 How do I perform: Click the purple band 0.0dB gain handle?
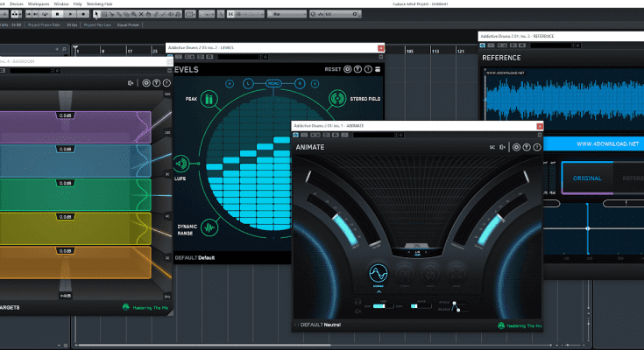(67, 115)
